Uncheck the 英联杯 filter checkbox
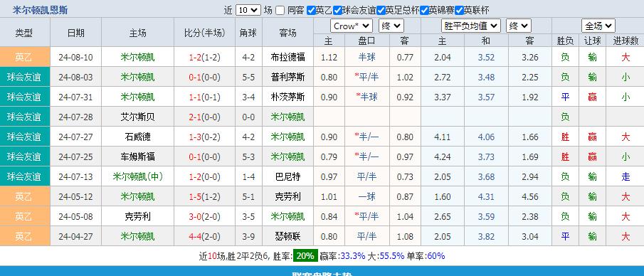 point(459,10)
